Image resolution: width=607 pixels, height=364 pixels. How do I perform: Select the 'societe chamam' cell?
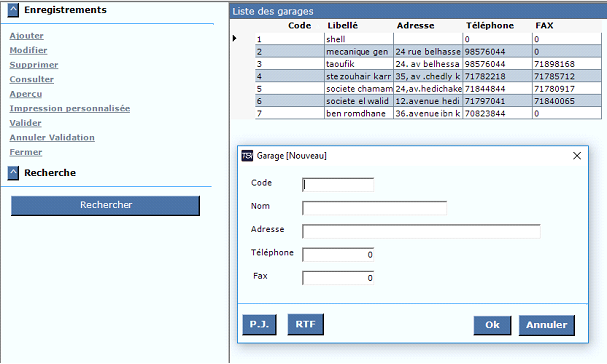tap(359, 89)
